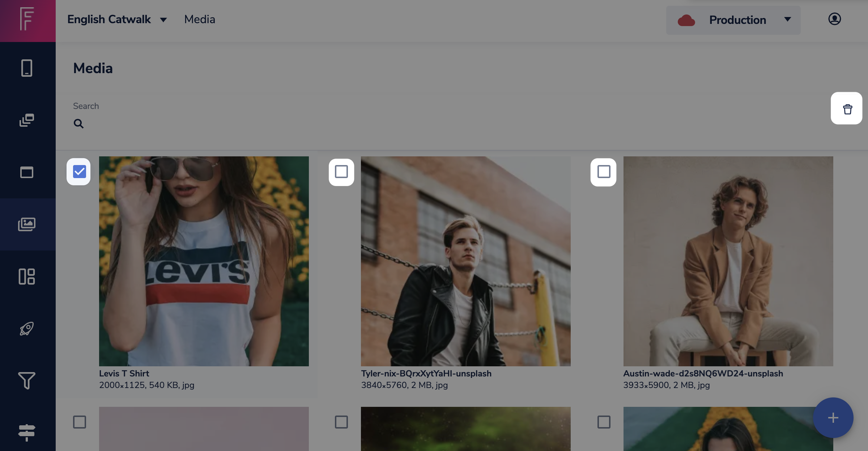Click the window frame sidebar icon
The image size is (868, 451).
point(27,172)
